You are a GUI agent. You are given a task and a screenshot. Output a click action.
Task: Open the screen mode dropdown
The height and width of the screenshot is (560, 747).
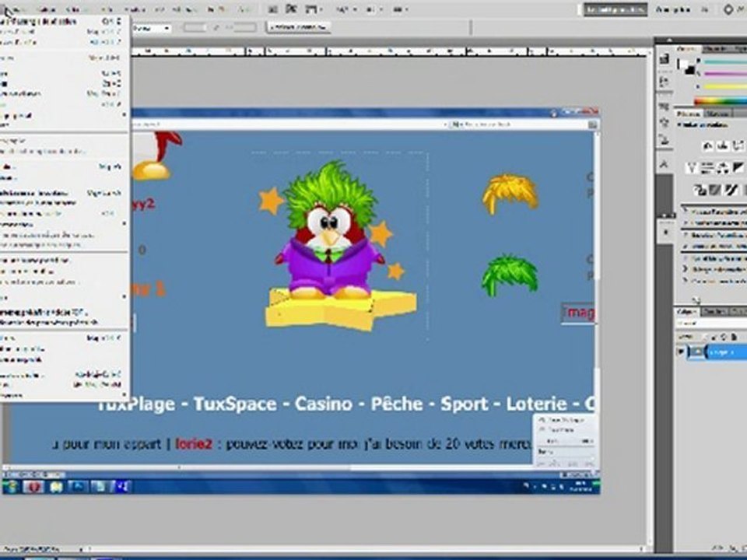coord(402,9)
